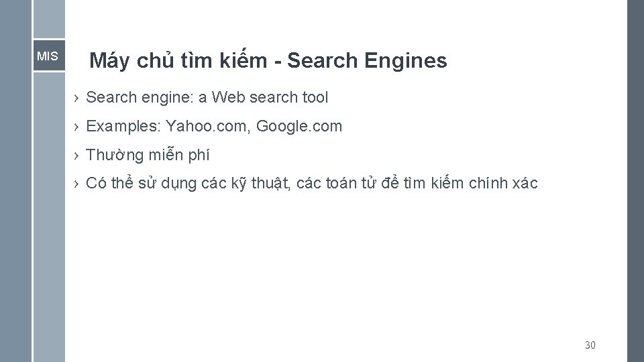Image resolution: width=644 pixels, height=362 pixels.
Task: Click the phrase Web search tool
Action: pyautogui.click(x=270, y=97)
